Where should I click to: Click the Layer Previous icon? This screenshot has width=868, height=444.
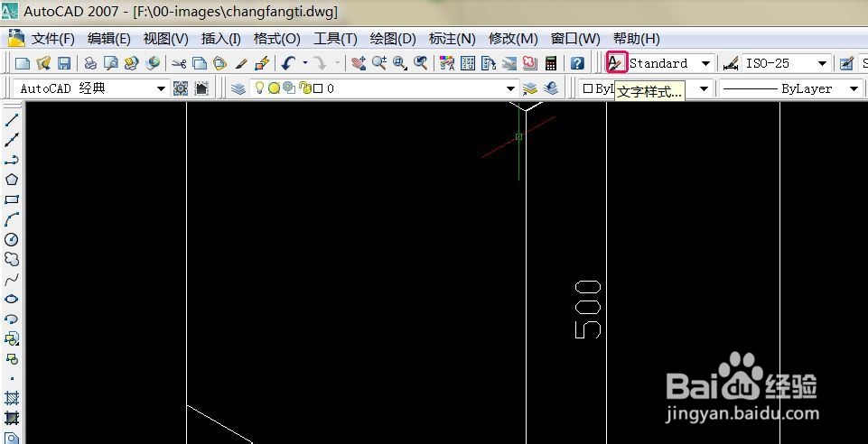(551, 88)
